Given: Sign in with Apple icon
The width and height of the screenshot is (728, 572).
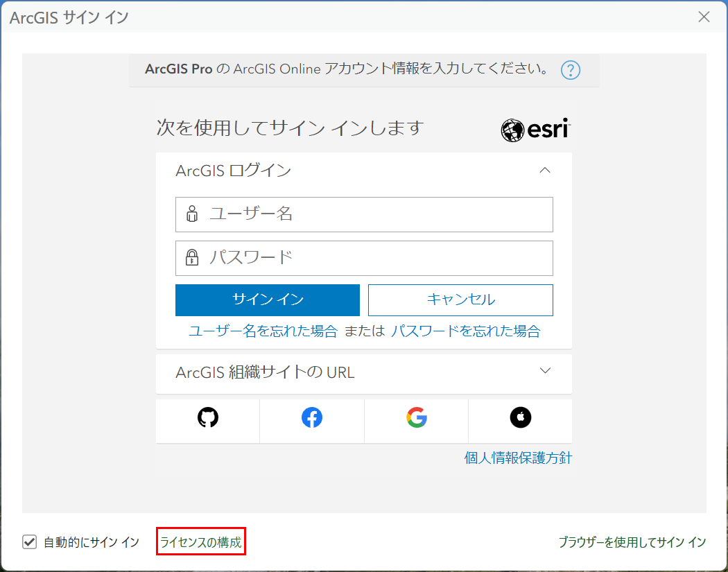Looking at the screenshot, I should (521, 417).
